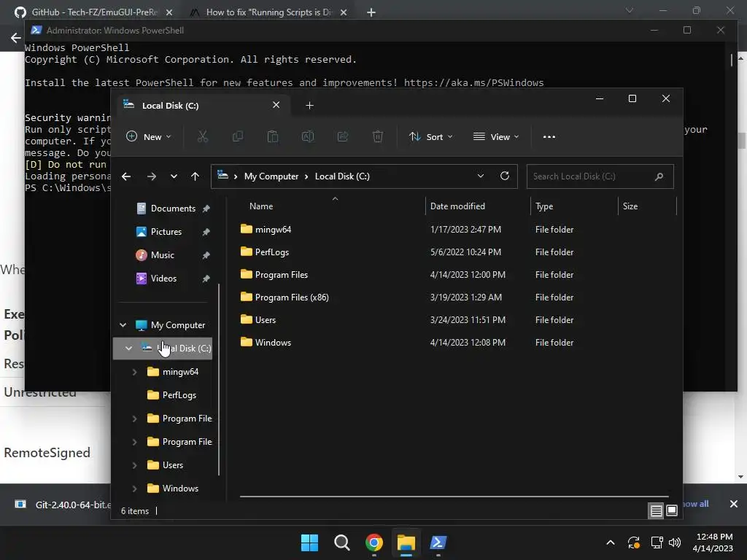This screenshot has height=560, width=747.
Task: Open the See more three-dots menu
Action: (549, 136)
